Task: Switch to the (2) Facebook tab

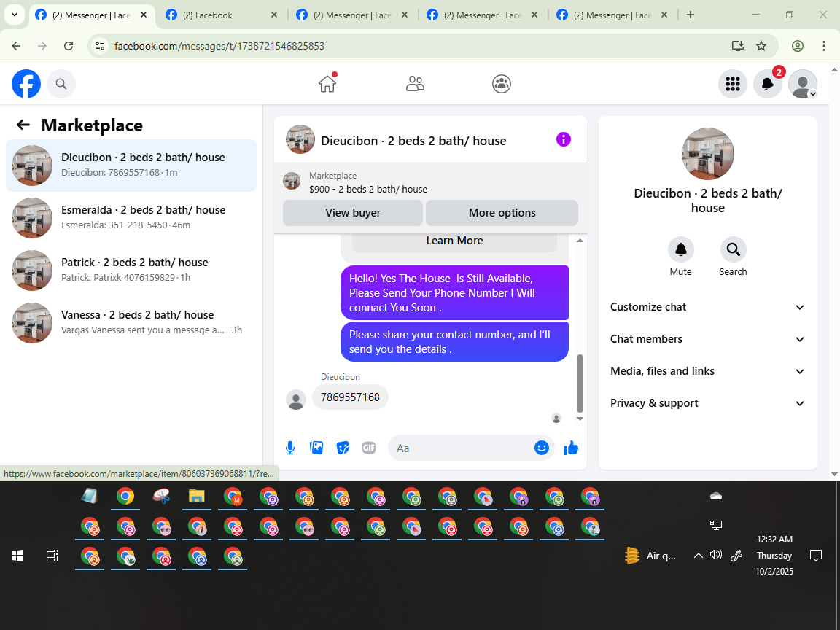Action: pos(222,15)
